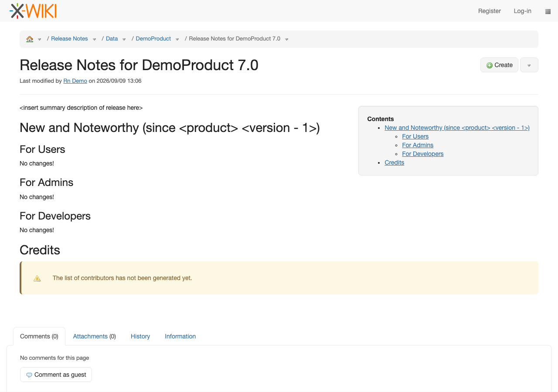Open the hamburger drawer menu icon
558x392 pixels.
pos(548,11)
